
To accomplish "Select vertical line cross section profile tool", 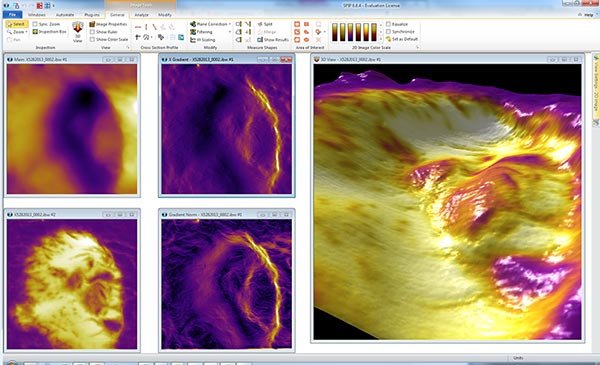I will coord(146,27).
